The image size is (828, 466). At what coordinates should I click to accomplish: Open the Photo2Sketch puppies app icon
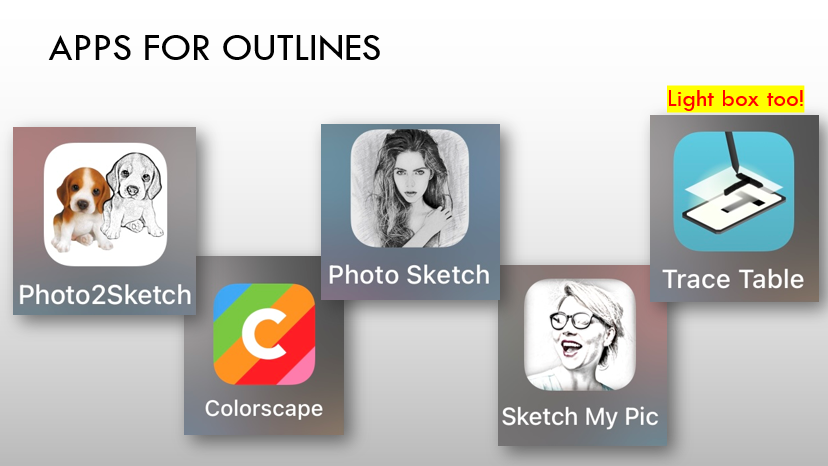click(106, 204)
